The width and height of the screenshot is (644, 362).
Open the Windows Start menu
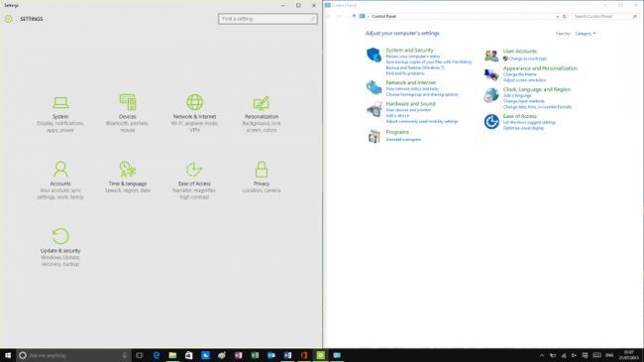[8, 355]
